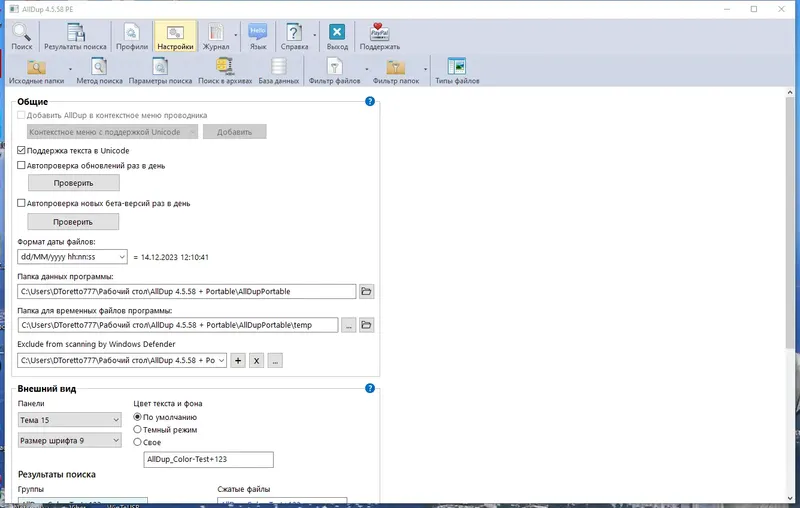Open Результаты поиска in the toolbar
Screen dimensions: 800x508
(x=76, y=36)
